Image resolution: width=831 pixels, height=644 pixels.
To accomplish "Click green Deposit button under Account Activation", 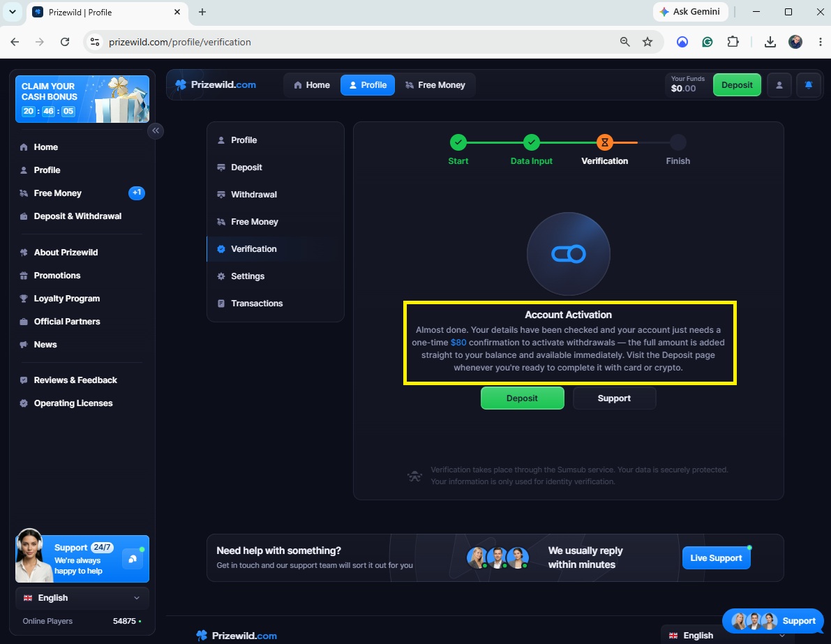I will tap(522, 398).
